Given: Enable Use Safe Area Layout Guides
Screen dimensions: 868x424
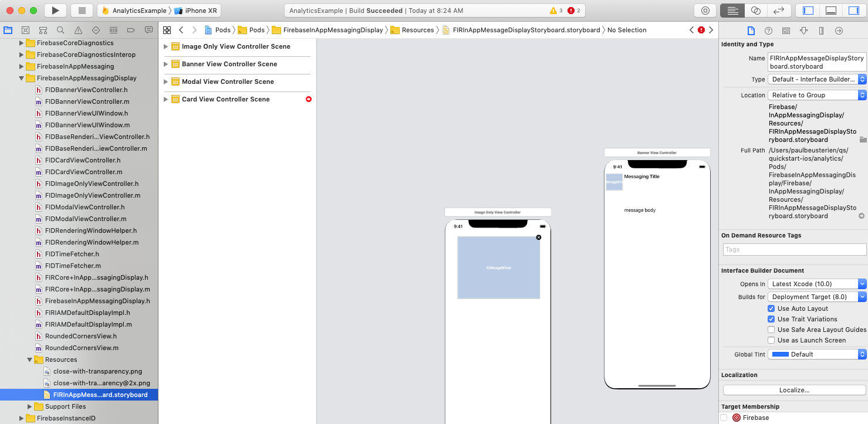Looking at the screenshot, I should [x=771, y=330].
